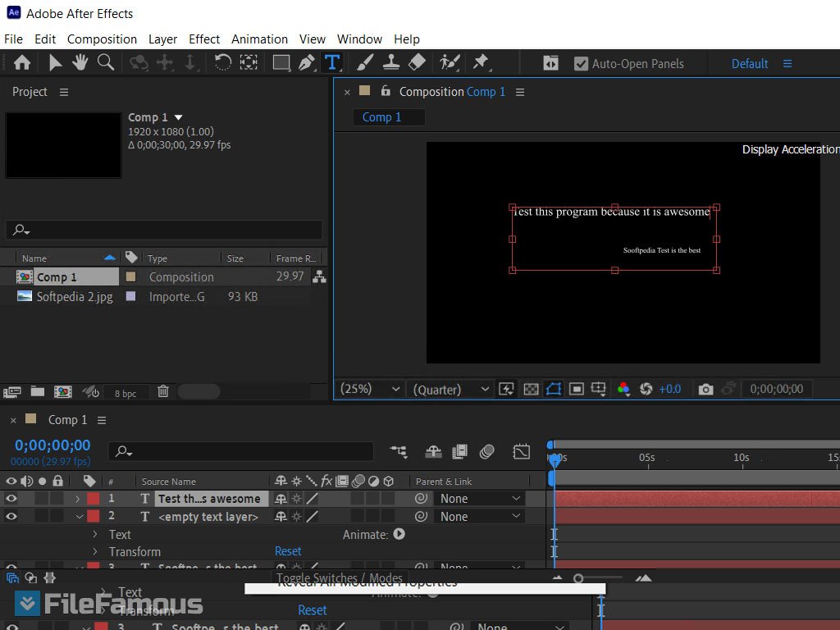Image resolution: width=840 pixels, height=630 pixels.
Task: Select the Default workspace
Action: point(750,64)
